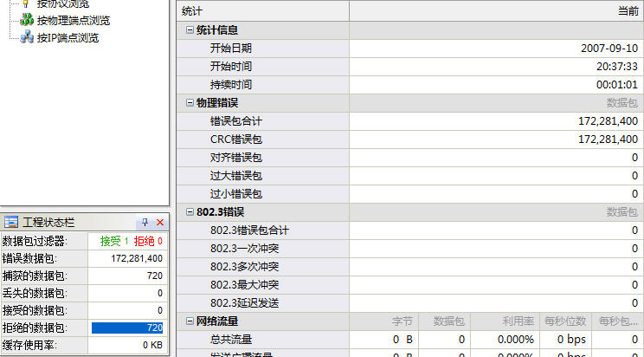Collapse the 物理错误 section
Image resolution: width=644 pixels, height=357 pixels.
[190, 103]
